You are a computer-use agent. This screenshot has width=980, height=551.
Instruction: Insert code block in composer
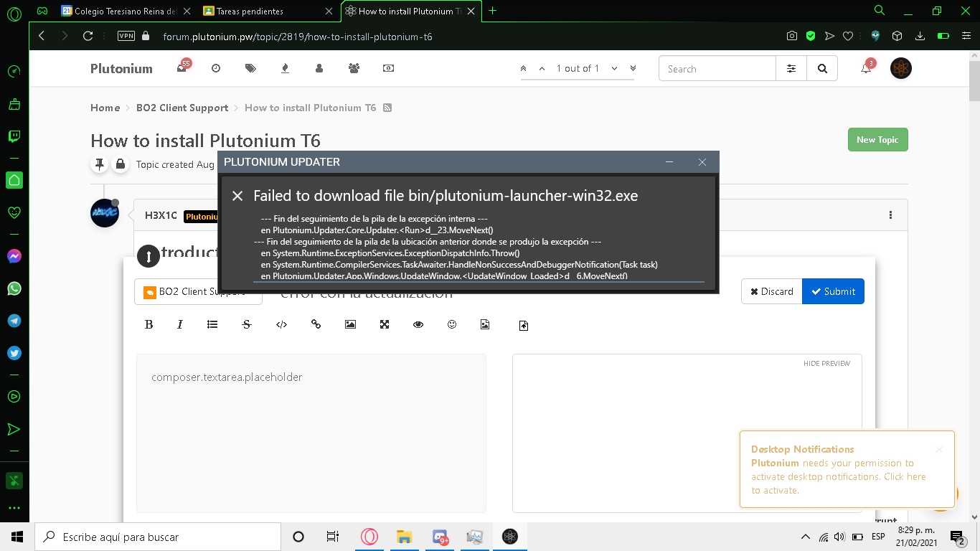coord(281,324)
